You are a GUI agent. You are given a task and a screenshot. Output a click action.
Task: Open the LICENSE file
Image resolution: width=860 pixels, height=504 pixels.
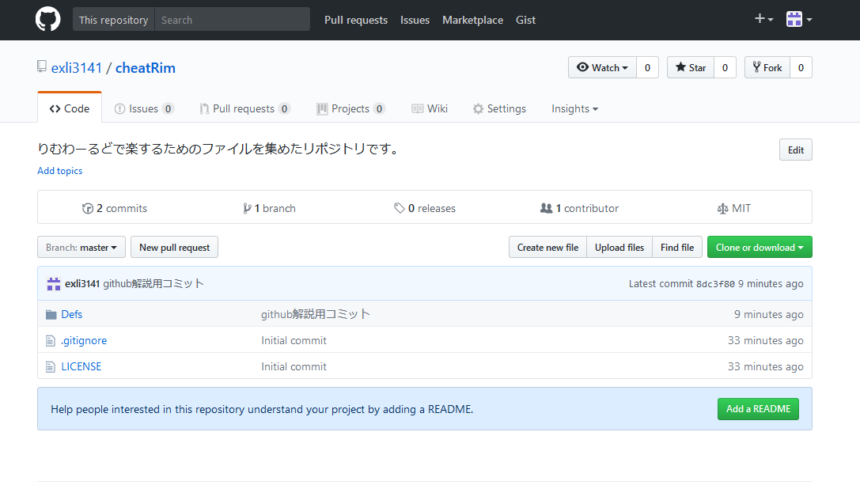[x=81, y=367]
